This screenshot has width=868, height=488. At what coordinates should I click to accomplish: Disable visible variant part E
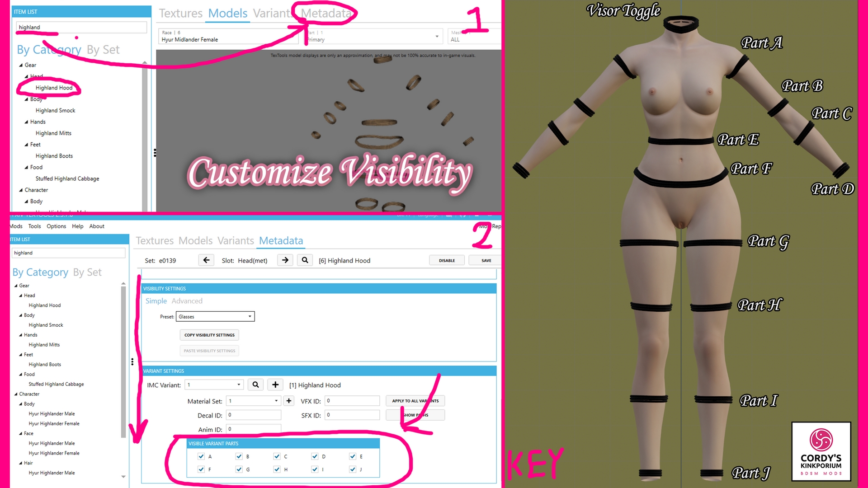pyautogui.click(x=353, y=456)
